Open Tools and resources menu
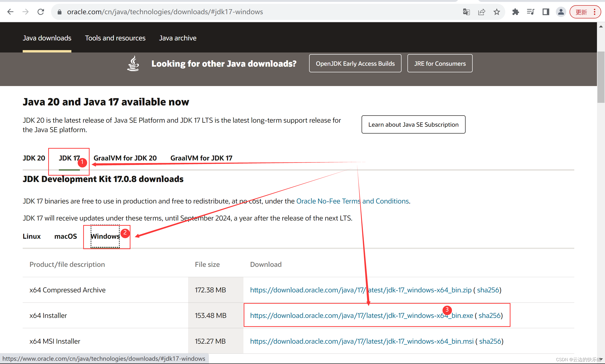Viewport: 605px width, 364px height. [x=115, y=38]
